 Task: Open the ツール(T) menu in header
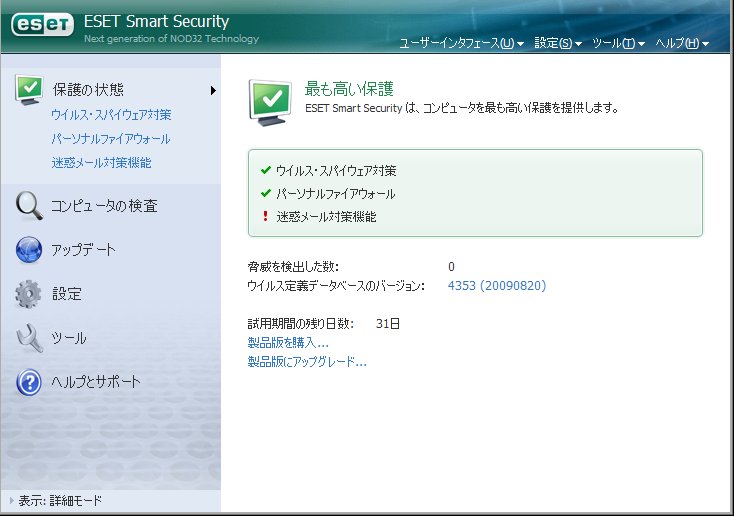tap(613, 43)
